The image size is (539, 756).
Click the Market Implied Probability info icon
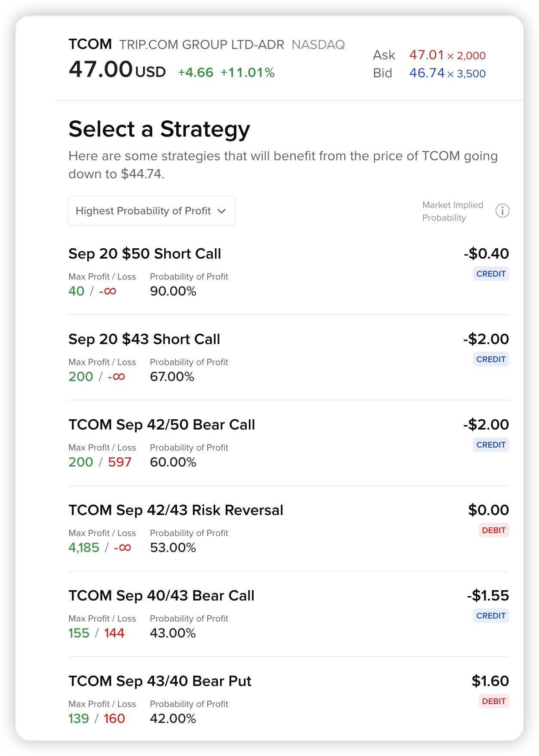(x=502, y=211)
